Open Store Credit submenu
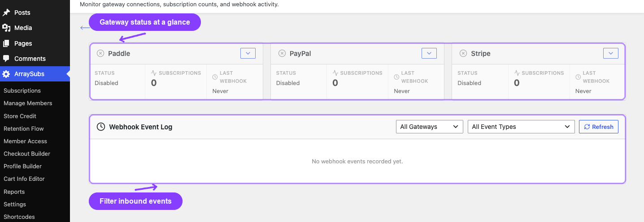This screenshot has width=644, height=222. (20, 116)
